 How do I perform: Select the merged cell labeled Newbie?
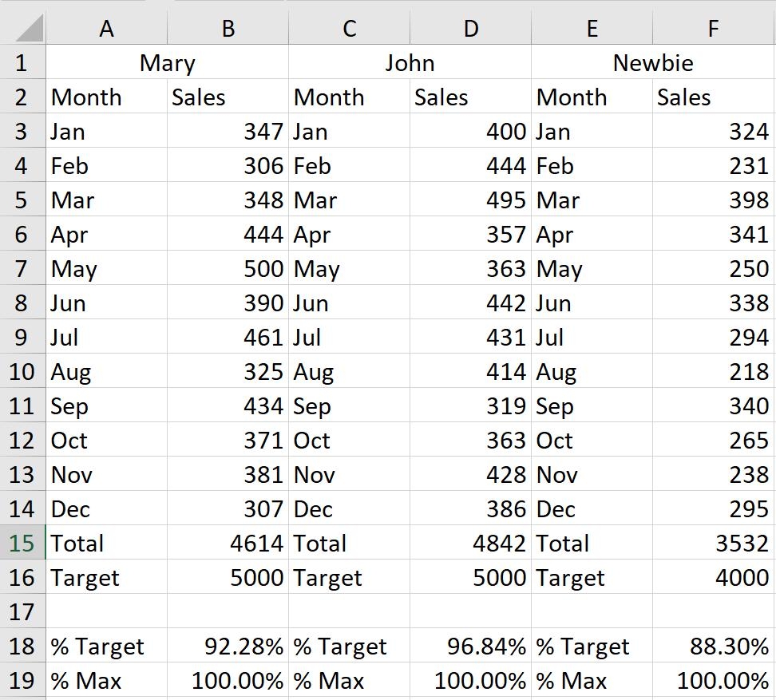[653, 62]
